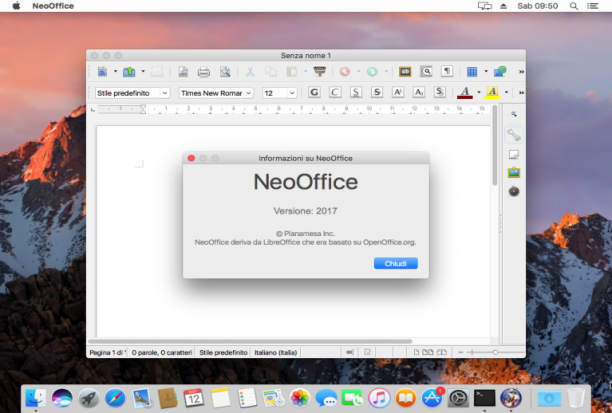Expand the font color dropdown arrow
The width and height of the screenshot is (612, 413).
[479, 93]
